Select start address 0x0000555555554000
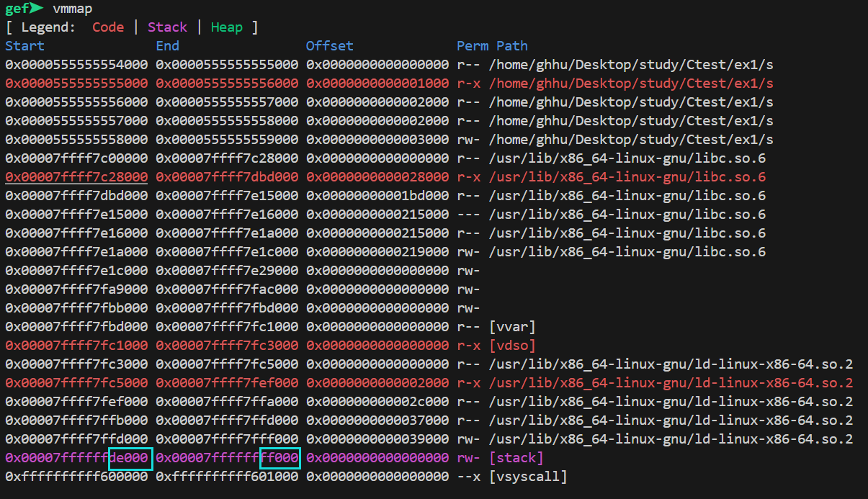The image size is (868, 499). point(76,65)
